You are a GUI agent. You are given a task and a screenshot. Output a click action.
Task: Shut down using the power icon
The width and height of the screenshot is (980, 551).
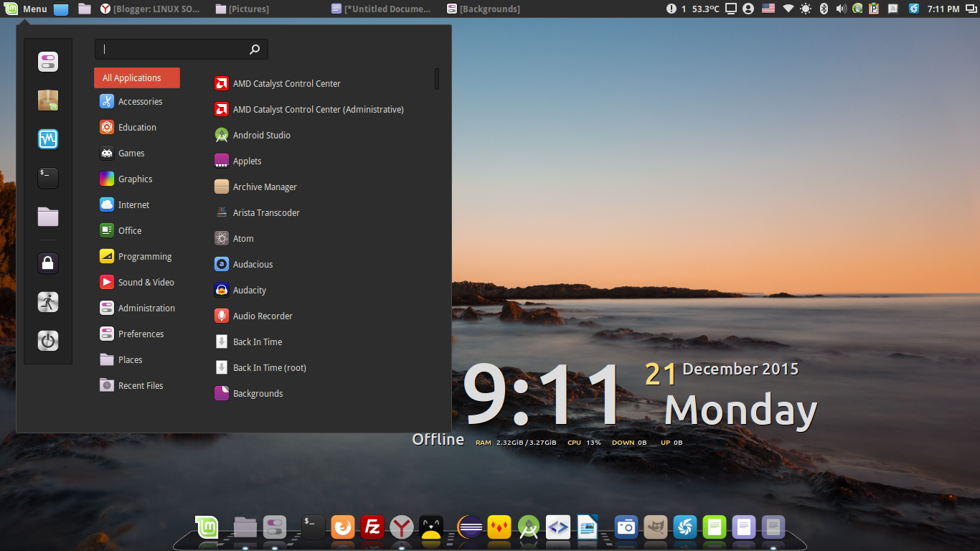47,341
